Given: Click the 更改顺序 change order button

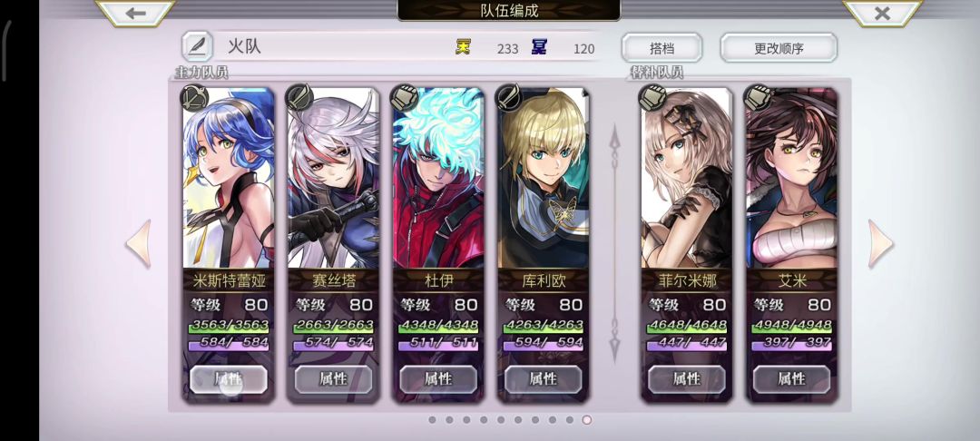Looking at the screenshot, I should 779,47.
